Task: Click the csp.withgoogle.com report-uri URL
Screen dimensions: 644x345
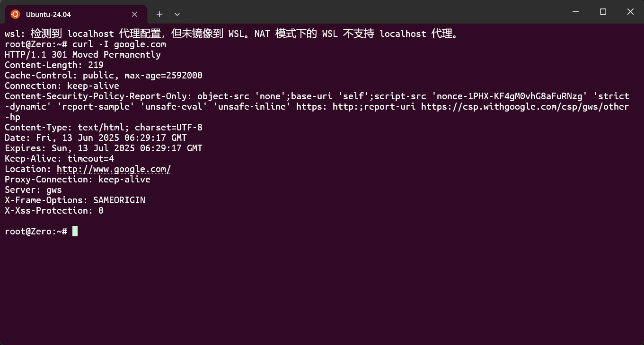Action: [x=520, y=107]
